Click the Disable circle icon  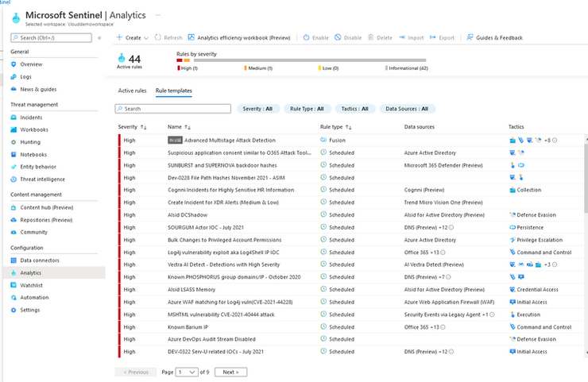point(338,37)
